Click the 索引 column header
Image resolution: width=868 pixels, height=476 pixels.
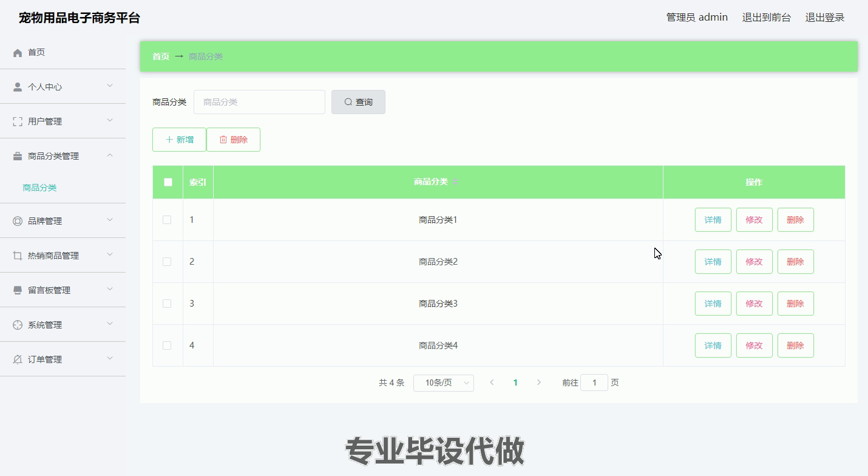[198, 182]
